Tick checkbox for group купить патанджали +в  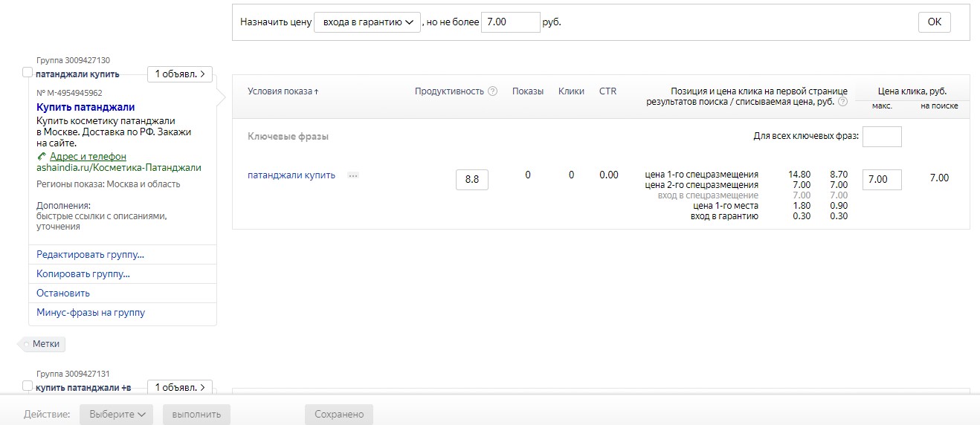click(x=28, y=386)
